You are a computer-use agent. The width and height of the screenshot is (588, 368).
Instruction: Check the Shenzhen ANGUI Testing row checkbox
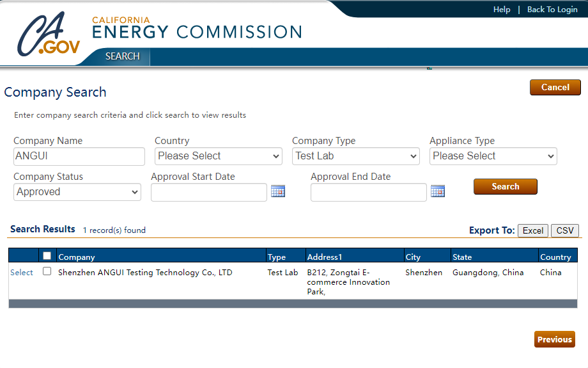coord(47,271)
